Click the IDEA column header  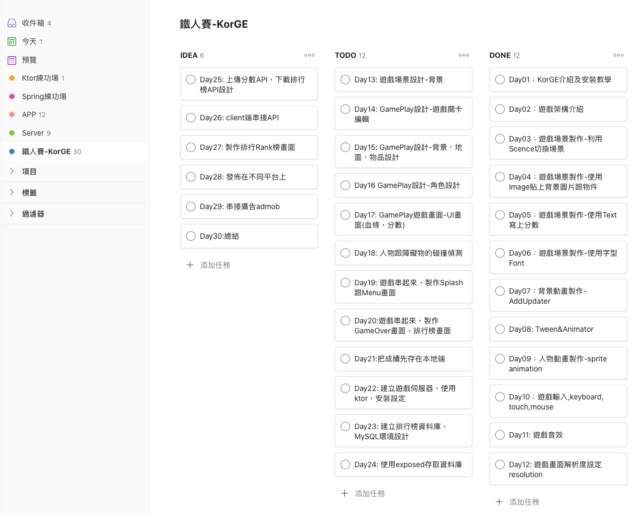click(189, 55)
